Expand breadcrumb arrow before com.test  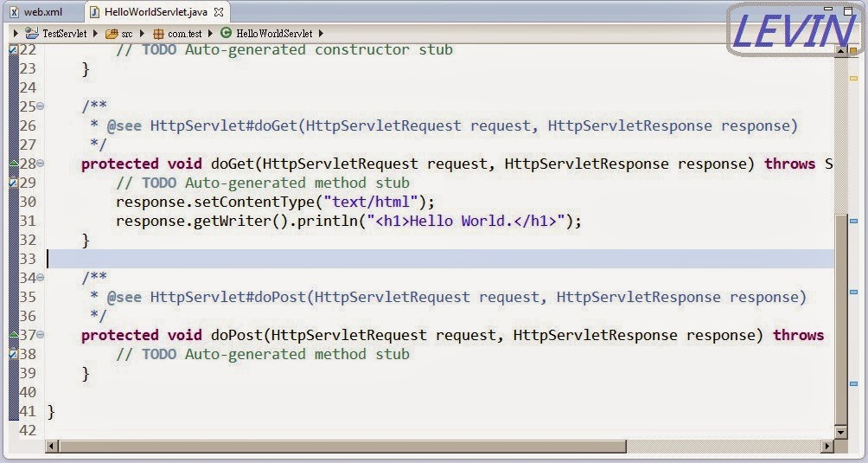[x=143, y=34]
